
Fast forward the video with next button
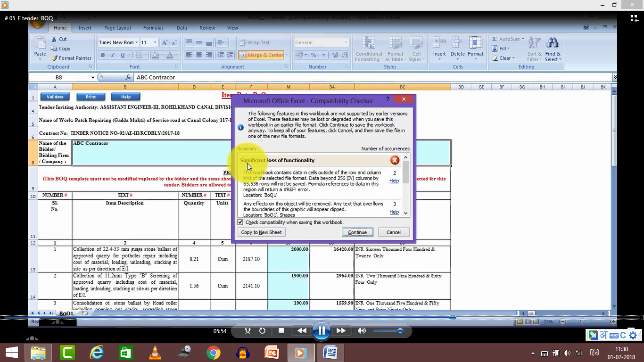coord(341,331)
